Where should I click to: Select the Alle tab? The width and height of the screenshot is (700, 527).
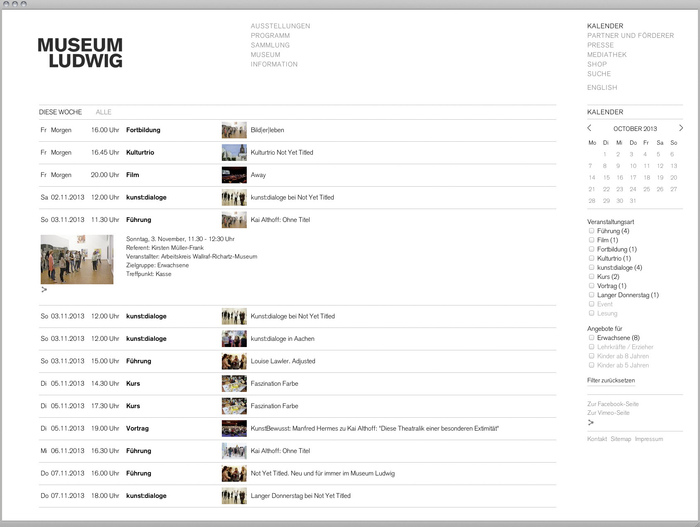103,112
